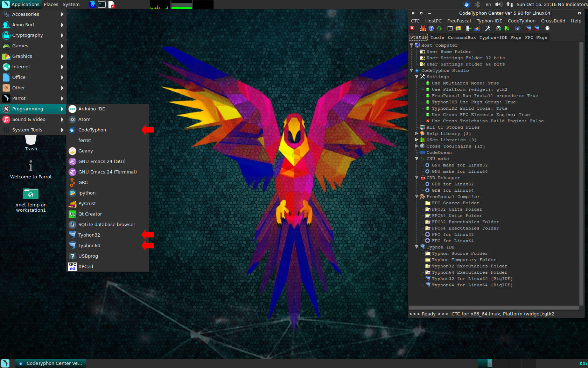Open the System panel menu
This screenshot has height=368, width=588.
point(71,4)
